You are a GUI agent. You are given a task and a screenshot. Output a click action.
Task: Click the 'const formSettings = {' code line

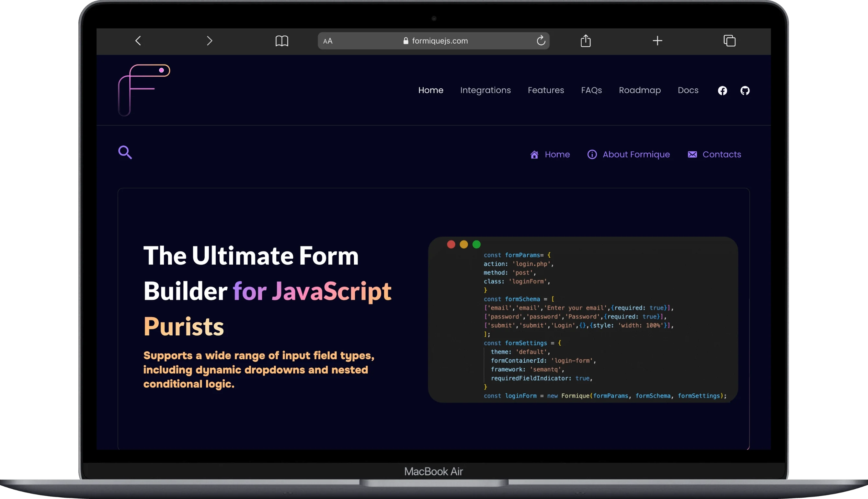[522, 343]
